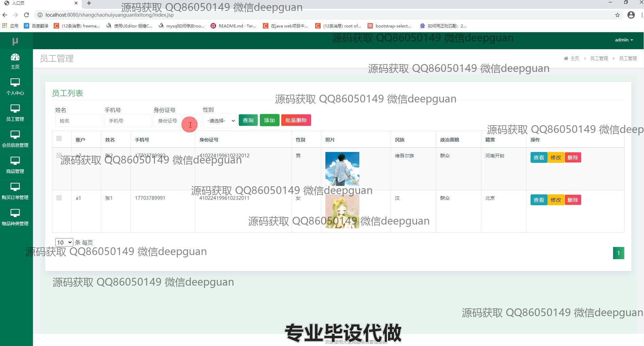This screenshot has width=644, height=346.
Task: Check the checkbox for employee a1
Action: pos(59,198)
